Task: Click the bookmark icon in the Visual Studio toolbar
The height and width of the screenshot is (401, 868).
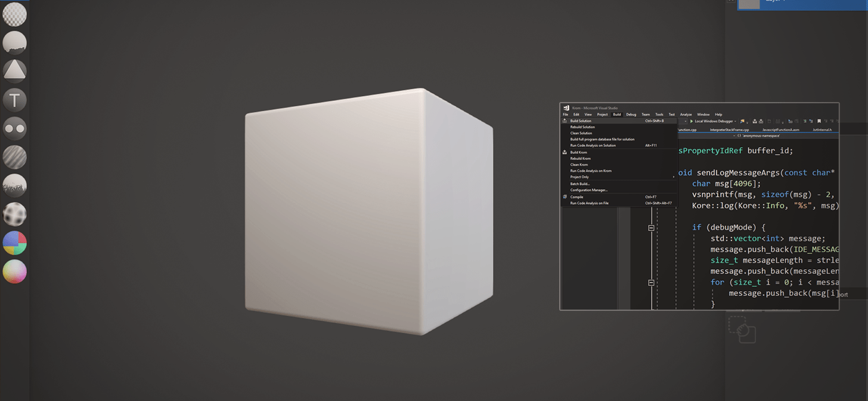Action: pos(818,121)
